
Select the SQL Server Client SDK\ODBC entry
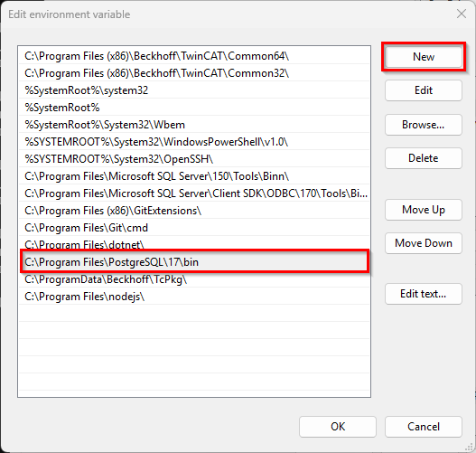[194, 193]
